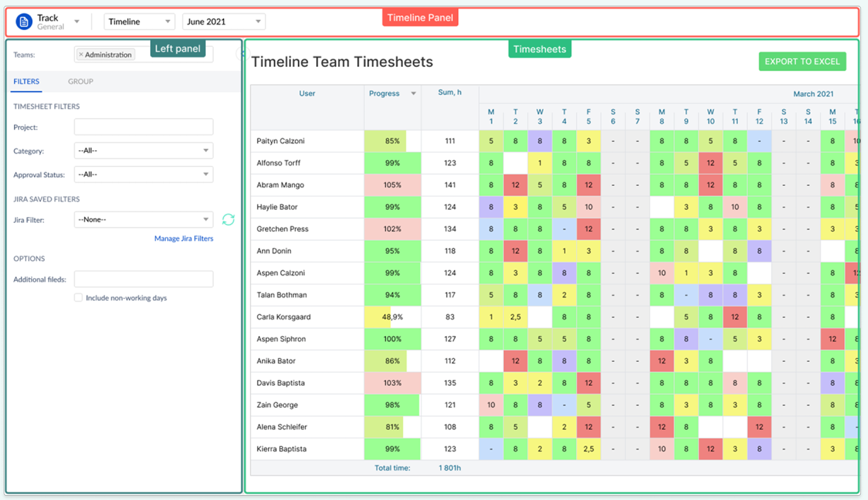Select user Aspen Siphron
868x500 pixels.
pos(281,339)
